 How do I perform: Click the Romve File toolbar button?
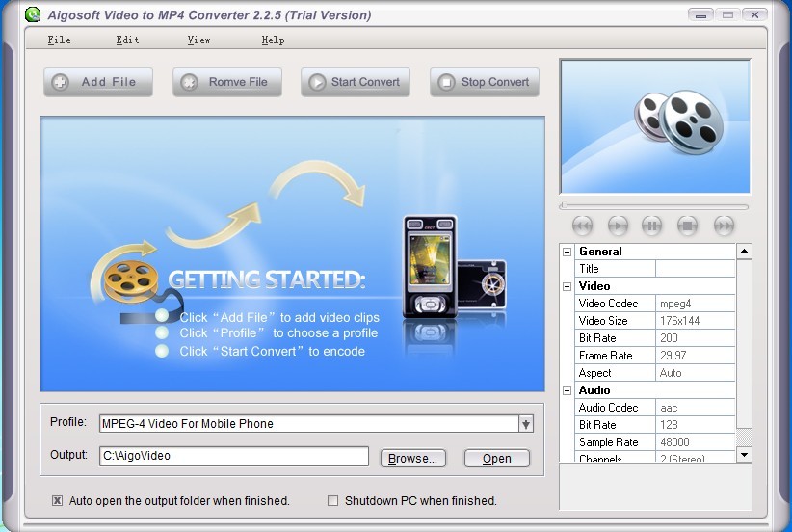tap(227, 82)
